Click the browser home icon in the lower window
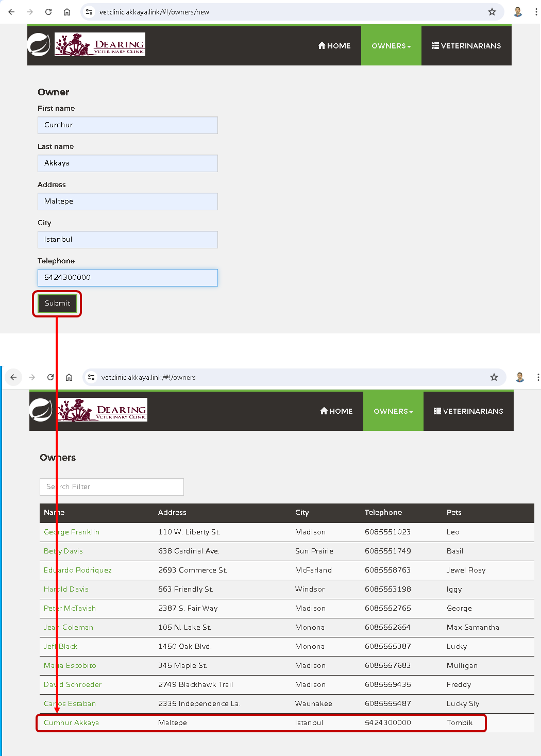541x756 pixels. pos(69,377)
